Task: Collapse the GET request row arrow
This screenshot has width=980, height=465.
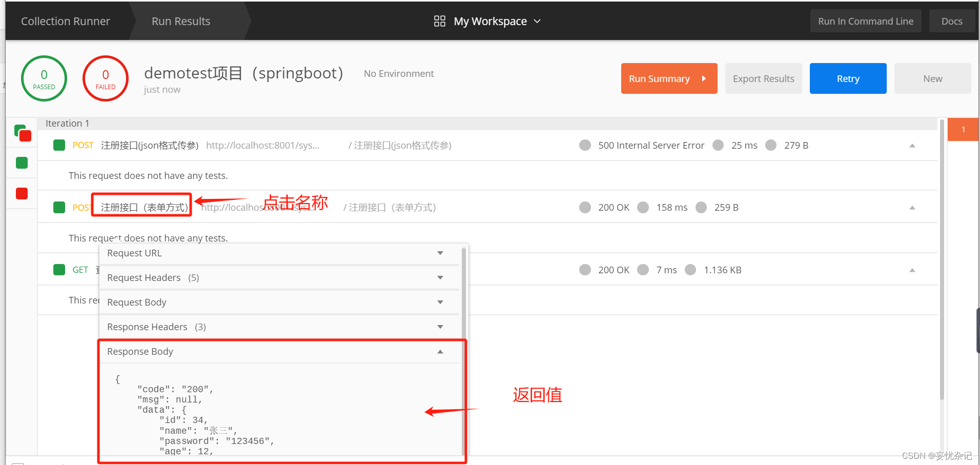Action: click(912, 270)
